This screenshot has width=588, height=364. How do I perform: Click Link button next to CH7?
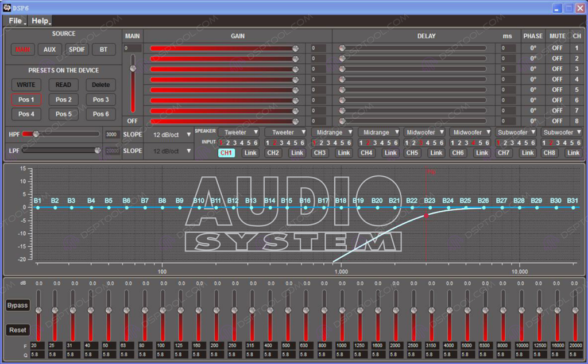coord(528,153)
